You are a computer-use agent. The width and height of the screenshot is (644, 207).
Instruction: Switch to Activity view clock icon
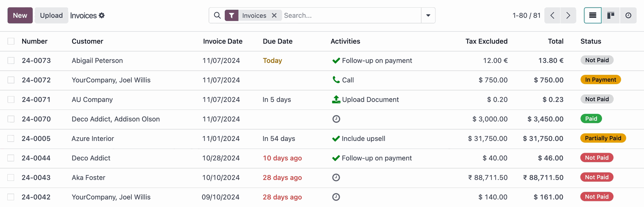[628, 15]
